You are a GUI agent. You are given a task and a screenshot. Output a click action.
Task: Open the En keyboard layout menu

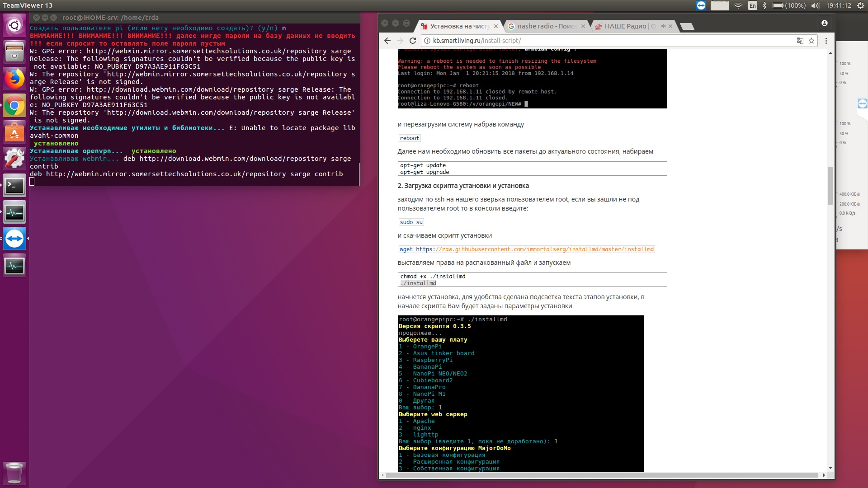(753, 5)
